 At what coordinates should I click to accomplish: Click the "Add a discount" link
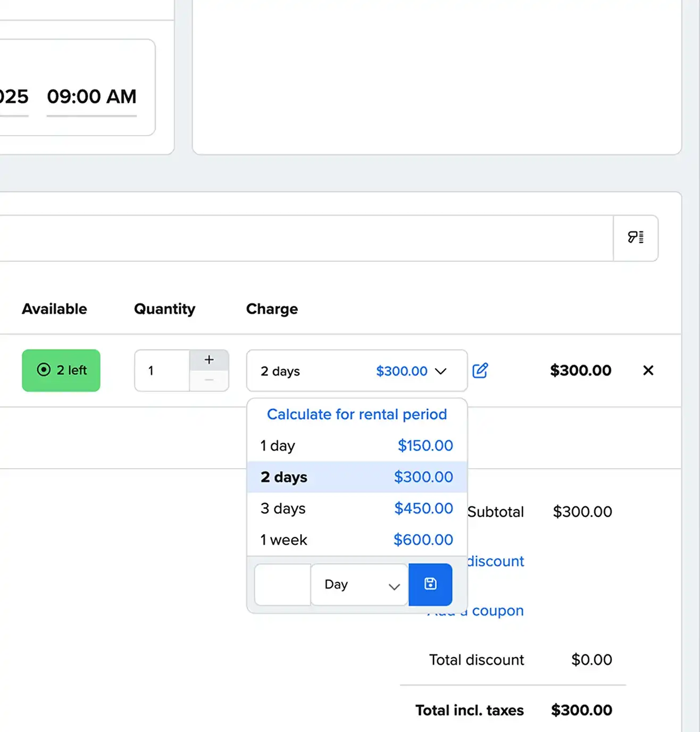pyautogui.click(x=495, y=561)
